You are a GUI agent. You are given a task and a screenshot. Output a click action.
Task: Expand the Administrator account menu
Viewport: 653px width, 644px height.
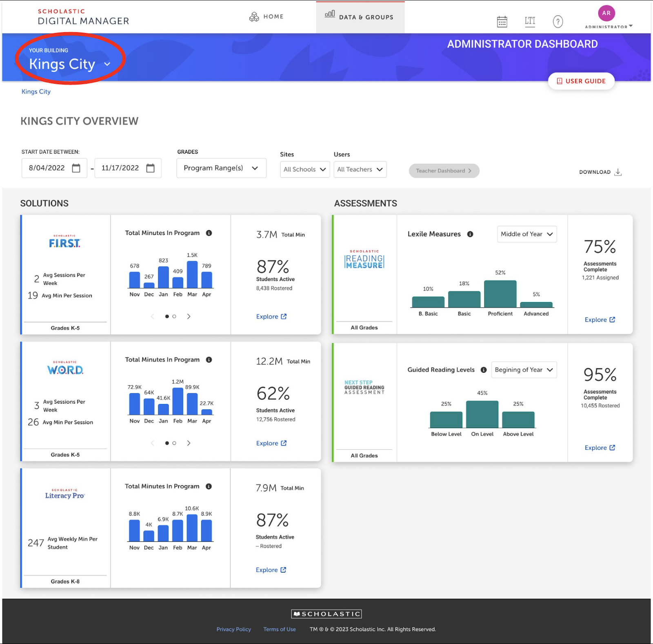(609, 27)
